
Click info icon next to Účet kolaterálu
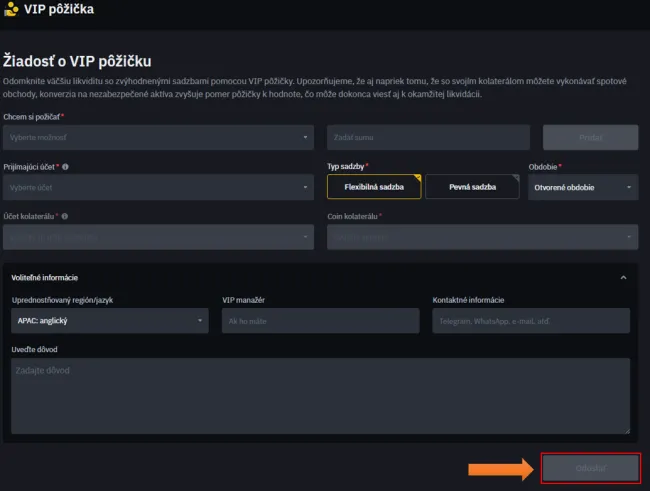pos(65,215)
